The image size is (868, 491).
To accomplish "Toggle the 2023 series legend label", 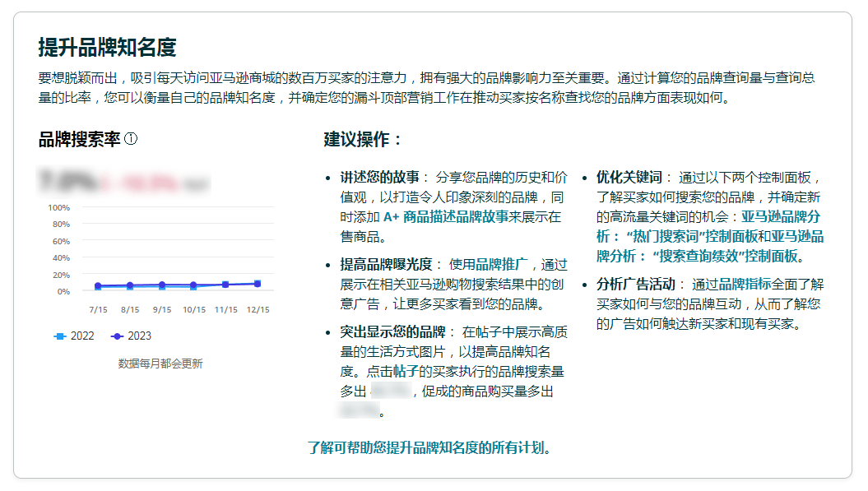I will pyautogui.click(x=140, y=336).
